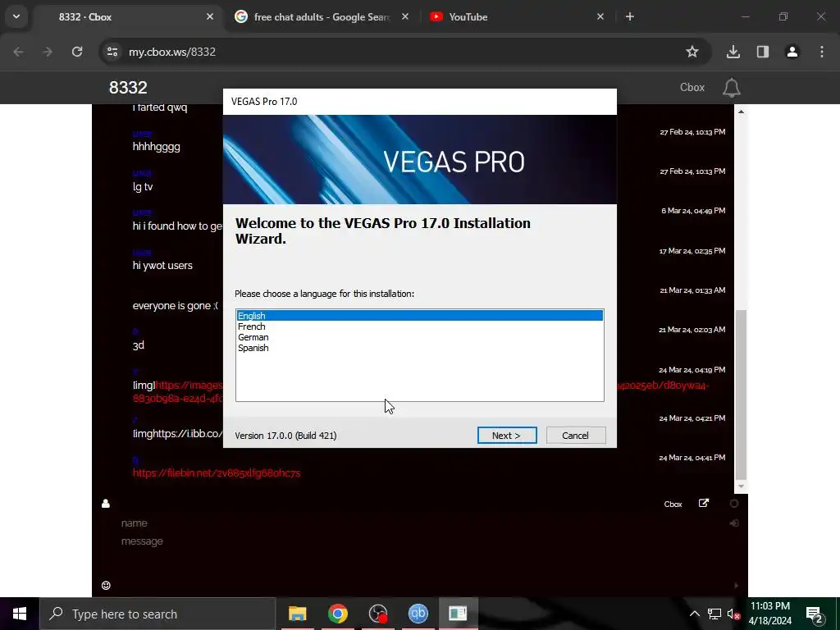840x630 pixels.
Task: Click the taskbar search box
Action: click(157, 614)
